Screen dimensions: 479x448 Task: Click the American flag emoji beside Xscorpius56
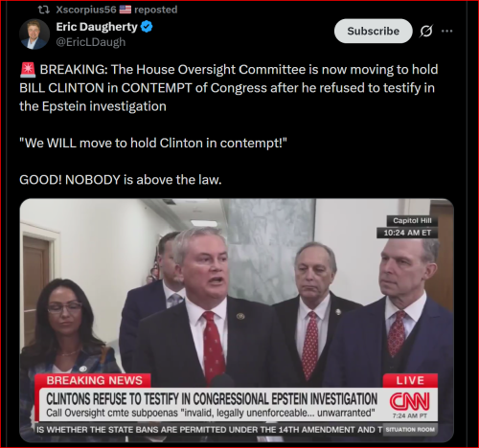tap(125, 10)
